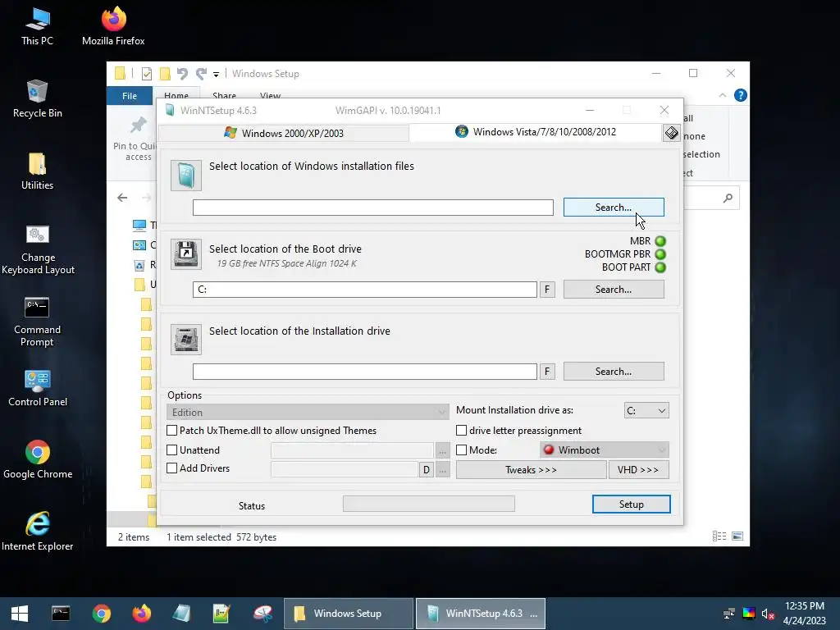840x630 pixels.
Task: Open the Mount Installation drive letter dropdown
Action: point(646,410)
